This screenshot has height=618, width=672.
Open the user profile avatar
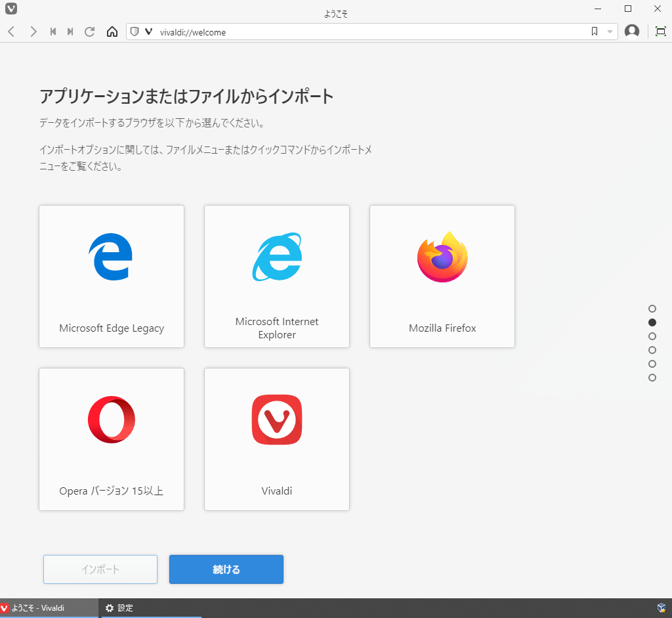point(632,32)
